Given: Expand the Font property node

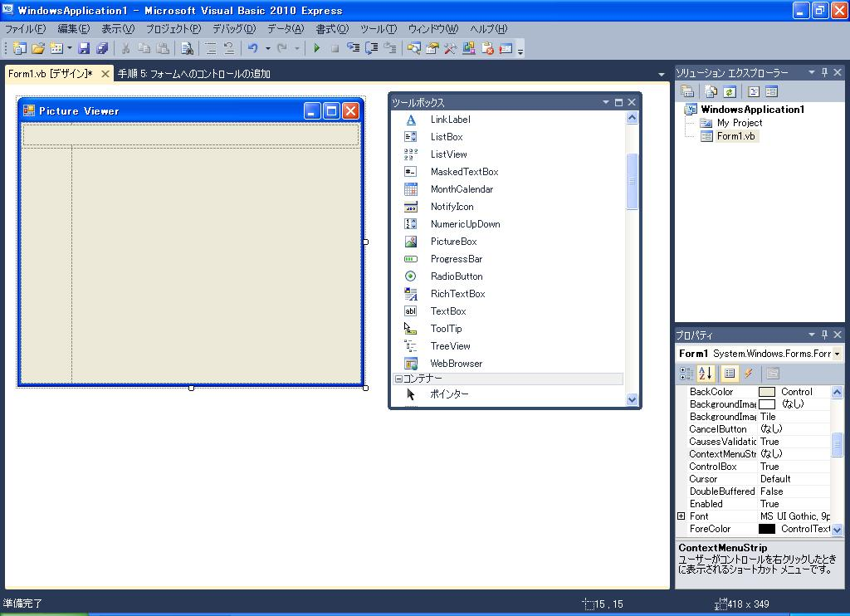Looking at the screenshot, I should pyautogui.click(x=681, y=516).
